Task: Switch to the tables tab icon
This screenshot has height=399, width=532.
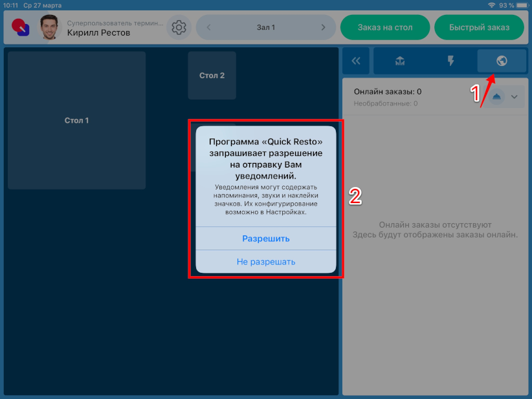Action: 400,61
